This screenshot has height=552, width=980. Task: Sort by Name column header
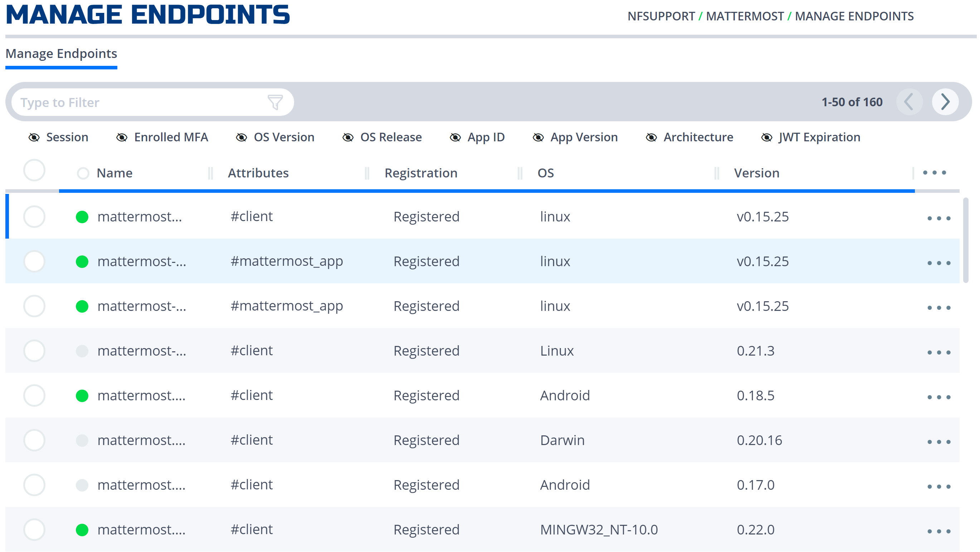point(114,173)
